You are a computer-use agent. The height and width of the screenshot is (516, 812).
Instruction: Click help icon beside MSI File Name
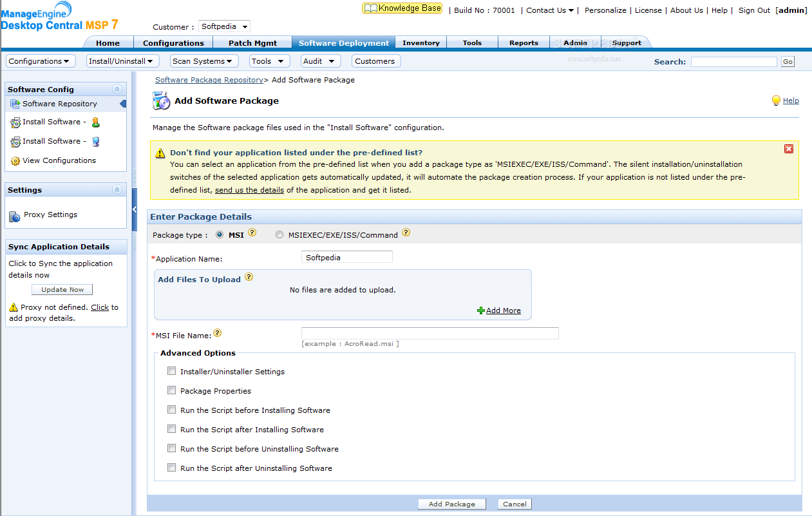[218, 333]
